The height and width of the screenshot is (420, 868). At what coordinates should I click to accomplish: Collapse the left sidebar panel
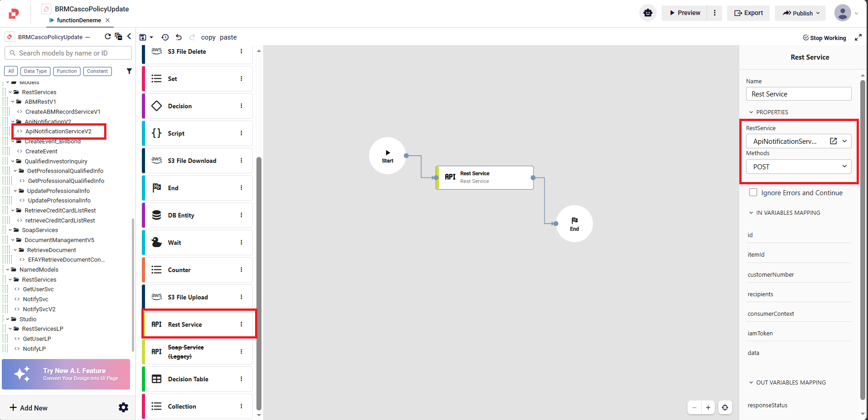pyautogui.click(x=129, y=36)
